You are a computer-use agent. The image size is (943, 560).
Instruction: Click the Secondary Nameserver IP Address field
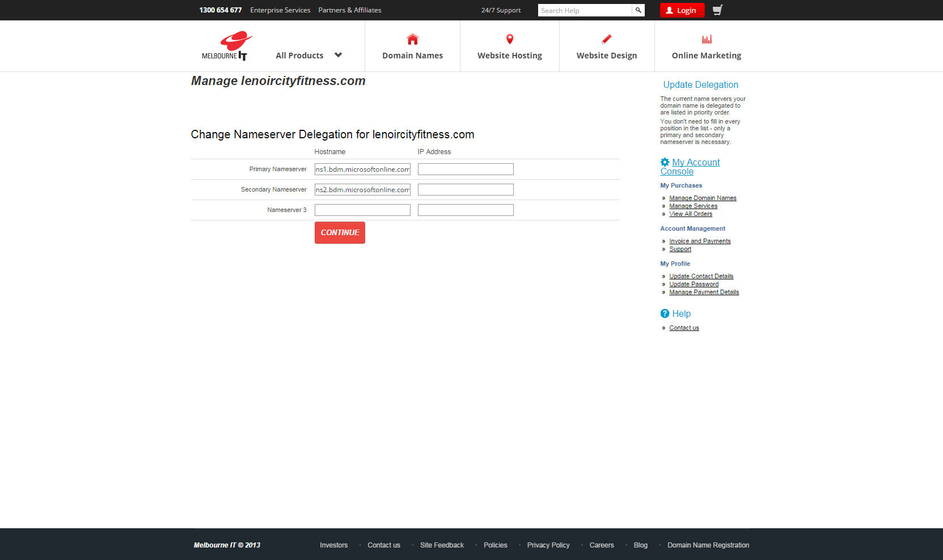[x=466, y=190]
